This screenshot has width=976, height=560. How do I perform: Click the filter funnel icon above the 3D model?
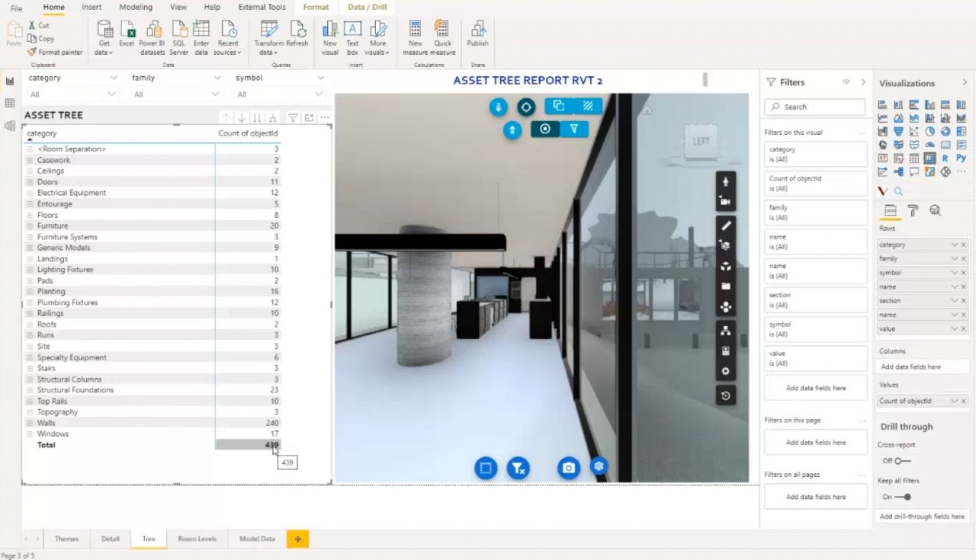[574, 129]
